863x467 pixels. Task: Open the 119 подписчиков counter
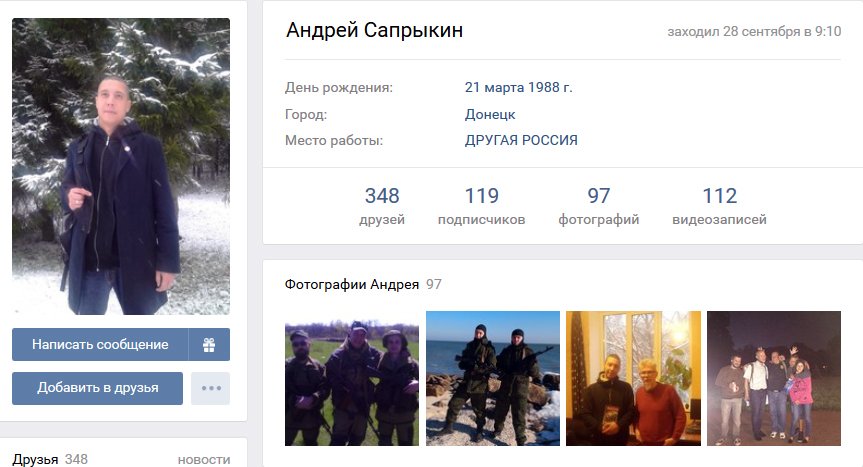pos(482,206)
